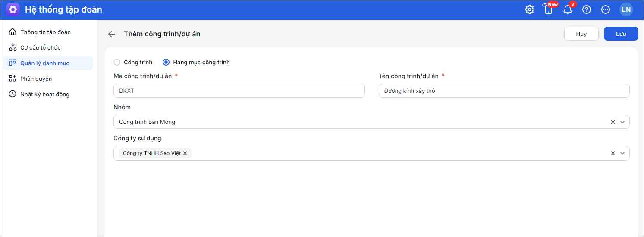Open the more options ellipsis icon
This screenshot has height=237, width=644.
606,9
